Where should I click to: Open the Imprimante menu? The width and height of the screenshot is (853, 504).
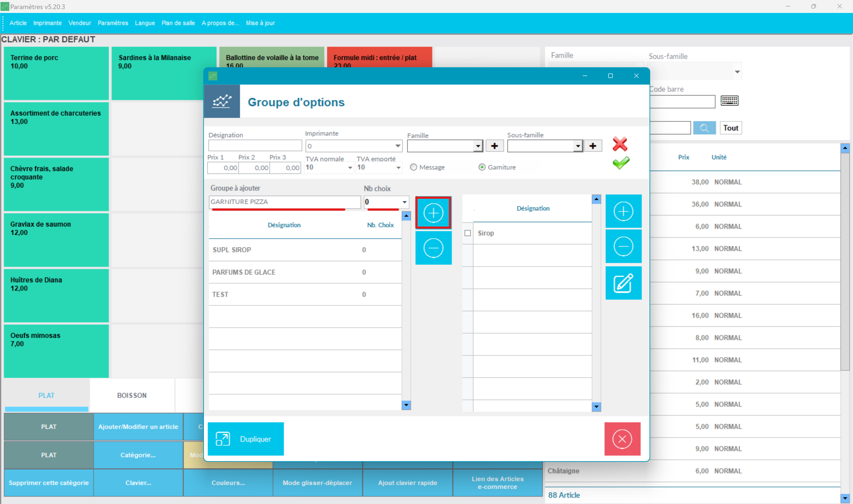48,23
